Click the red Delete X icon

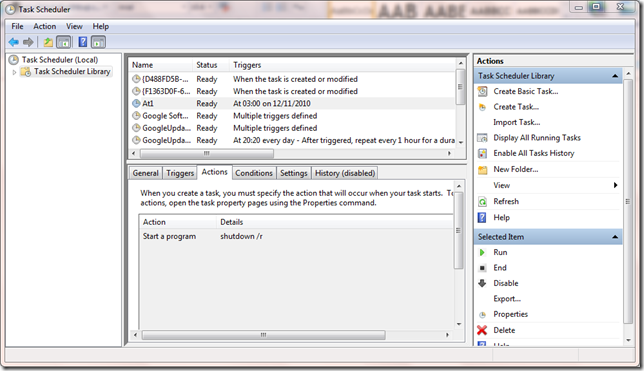[482, 330]
